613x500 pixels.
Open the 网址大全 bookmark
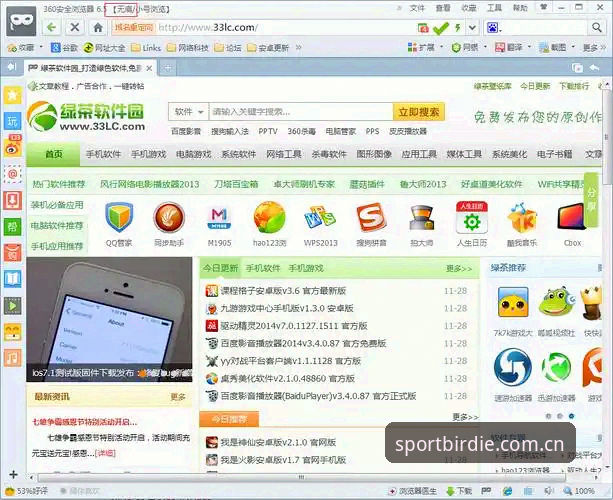(104, 48)
